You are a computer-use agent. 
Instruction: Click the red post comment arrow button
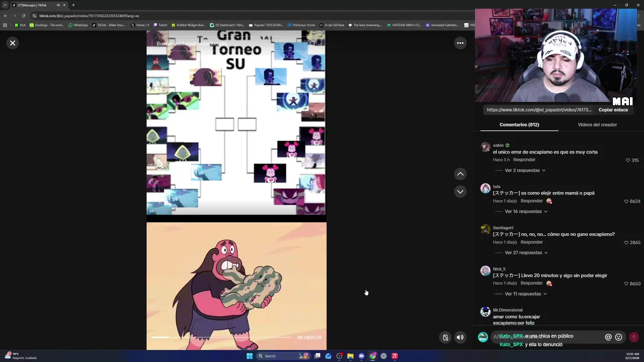point(634,337)
